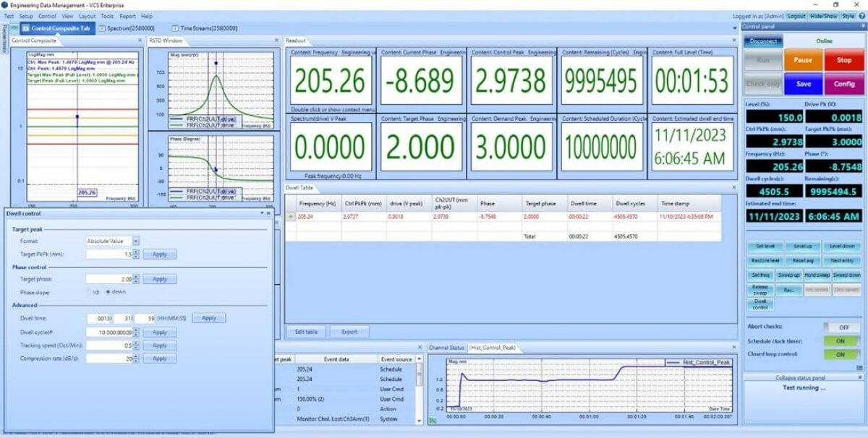
Task: Close the RSTD Window pane
Action: click(x=276, y=40)
